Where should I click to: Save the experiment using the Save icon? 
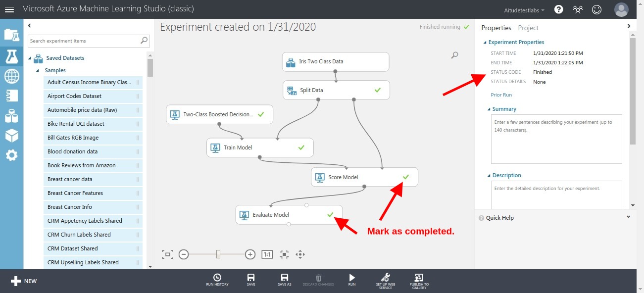pyautogui.click(x=250, y=279)
